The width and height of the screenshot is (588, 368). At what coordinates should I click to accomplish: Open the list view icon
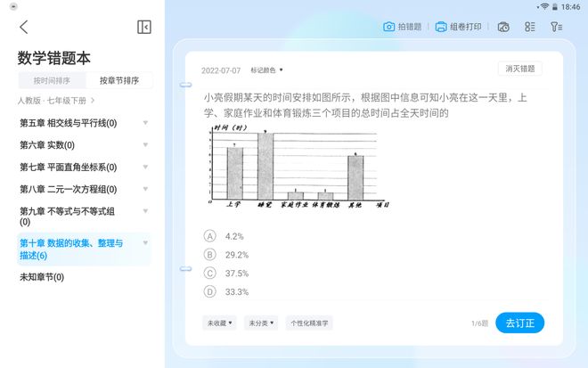click(529, 27)
